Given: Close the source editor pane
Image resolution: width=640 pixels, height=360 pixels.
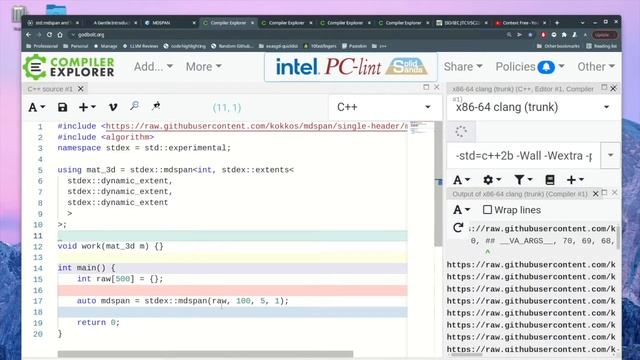Looking at the screenshot, I should (x=436, y=87).
